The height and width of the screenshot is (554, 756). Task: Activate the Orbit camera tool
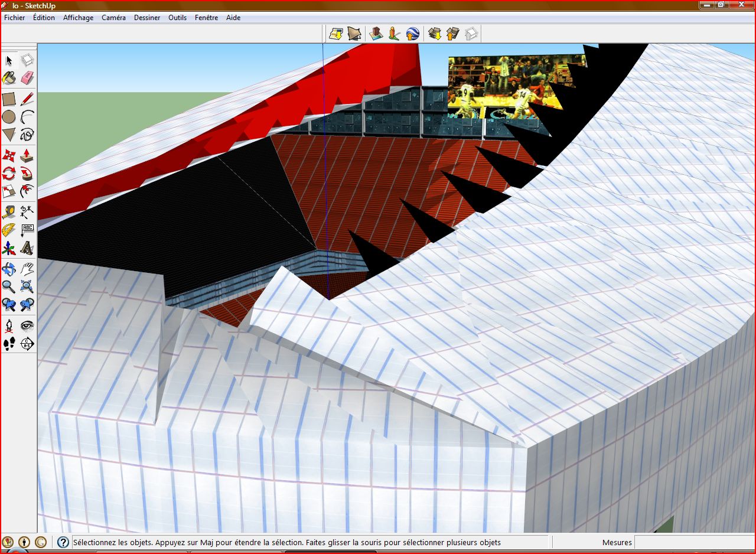[x=9, y=269]
